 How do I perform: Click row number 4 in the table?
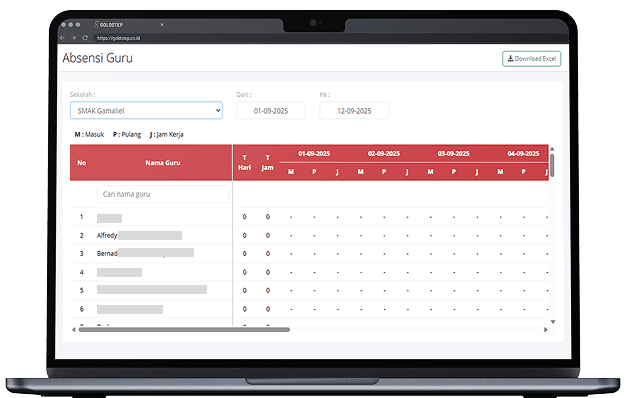point(82,272)
